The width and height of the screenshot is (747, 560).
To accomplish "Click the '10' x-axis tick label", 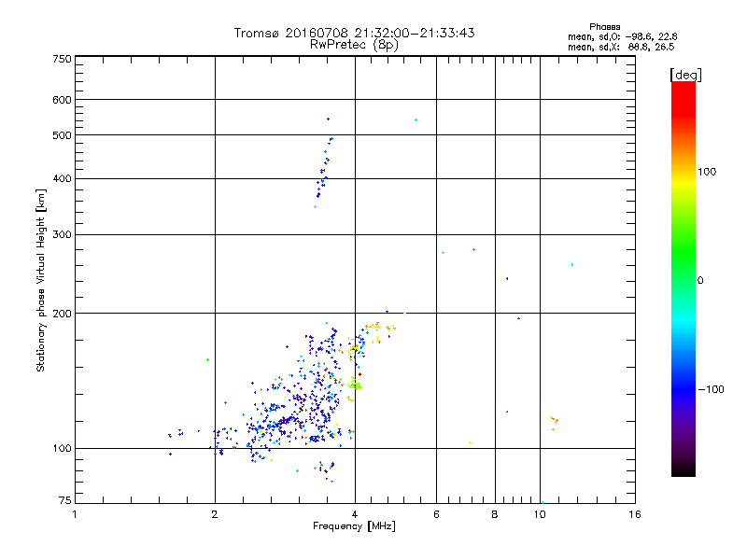I will [x=540, y=514].
